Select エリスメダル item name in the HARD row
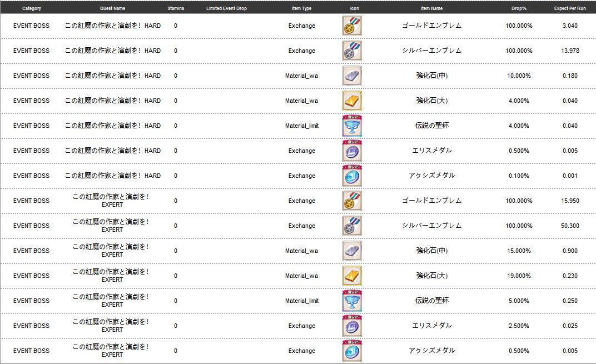The width and height of the screenshot is (596, 364). coord(432,151)
